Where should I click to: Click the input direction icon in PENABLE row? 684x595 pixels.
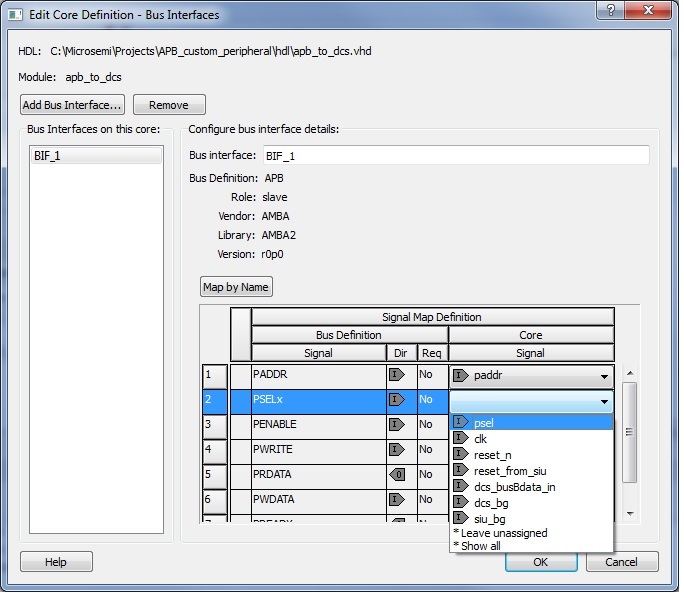coord(398,426)
